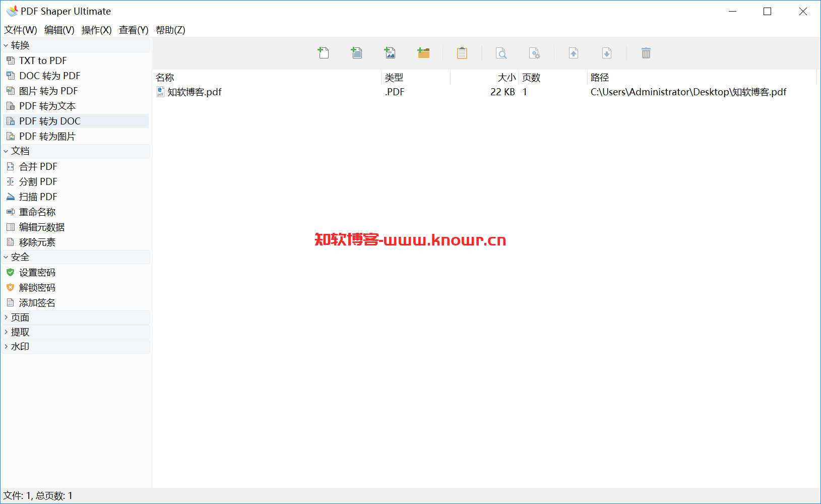The image size is (821, 504).
Task: Click the PDF Shaper app logo in title bar
Action: click(x=12, y=11)
